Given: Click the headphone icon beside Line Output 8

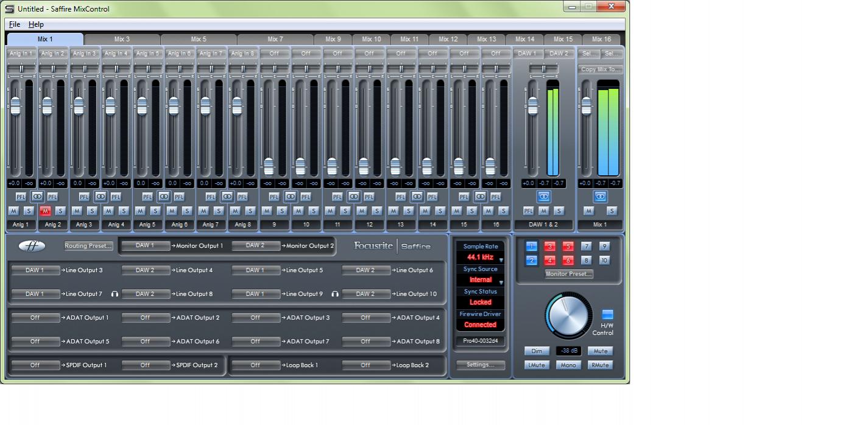Looking at the screenshot, I should coord(115,294).
